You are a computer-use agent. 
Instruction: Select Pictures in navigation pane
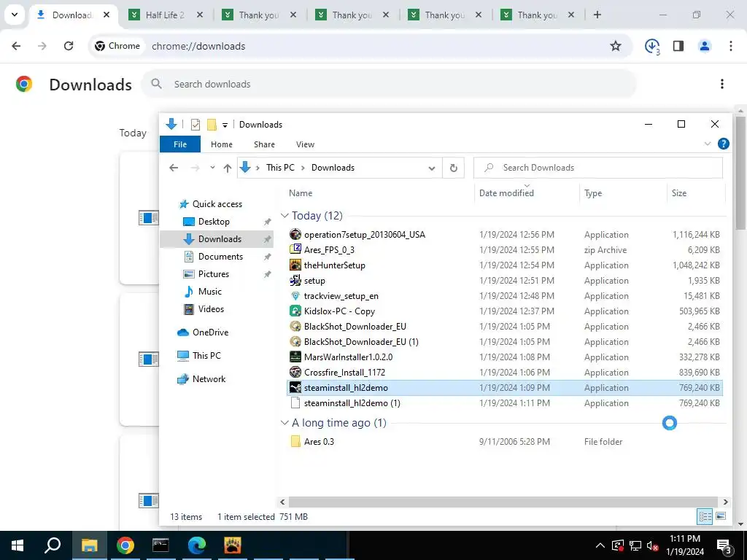click(x=214, y=274)
